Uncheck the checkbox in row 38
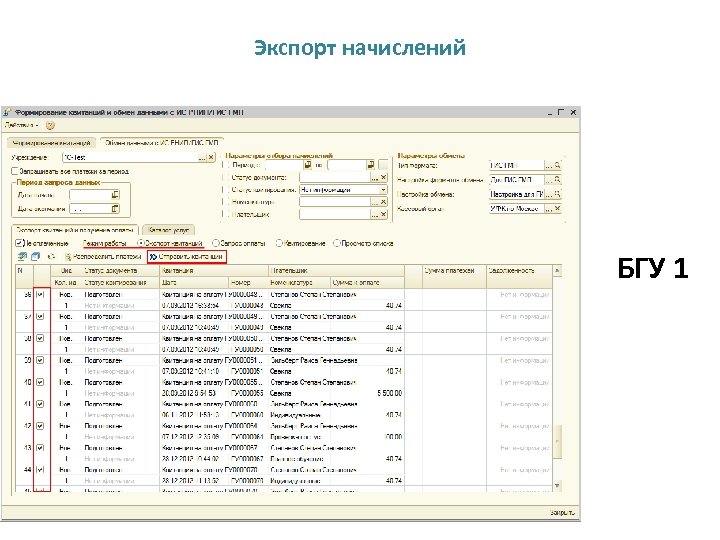This screenshot has height=540, width=720. click(x=40, y=338)
